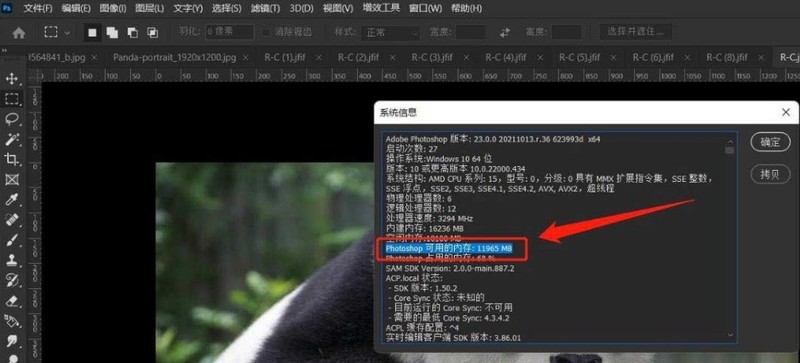The image size is (800, 363).
Task: Click the line 'SAM SDK Version: 2.0.0-main.887.2'
Action: click(x=450, y=268)
